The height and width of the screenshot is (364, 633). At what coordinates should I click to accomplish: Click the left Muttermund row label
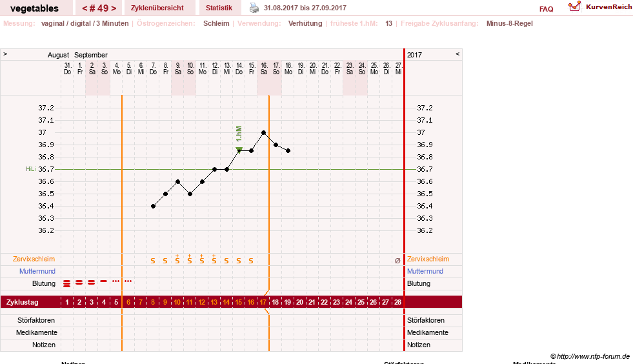coord(37,271)
